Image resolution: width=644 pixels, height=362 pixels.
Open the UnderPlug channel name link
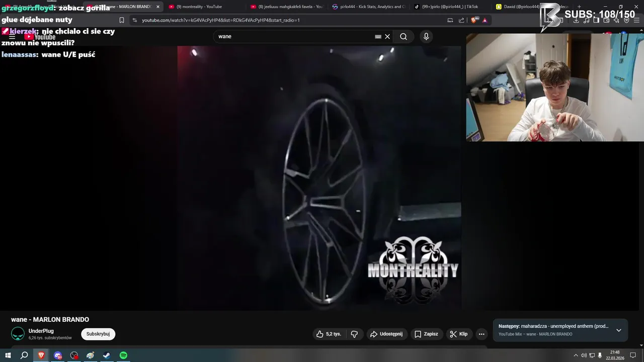(41, 331)
